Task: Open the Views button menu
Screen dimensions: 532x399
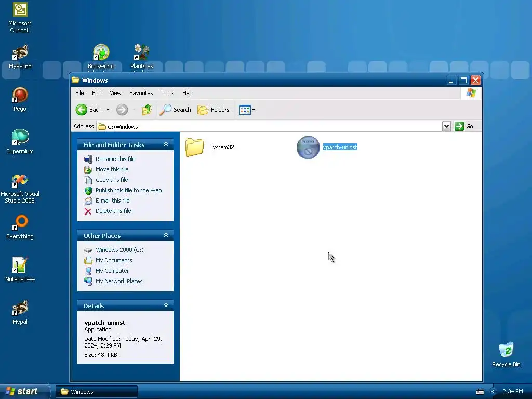Action: click(x=247, y=110)
